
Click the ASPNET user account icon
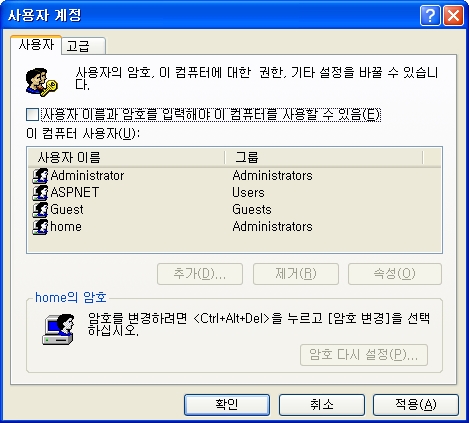(40, 193)
